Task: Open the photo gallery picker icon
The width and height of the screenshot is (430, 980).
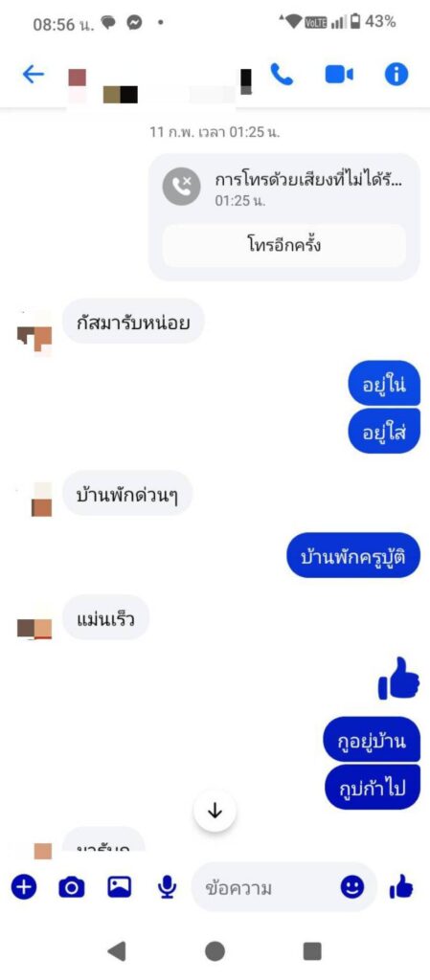Action: click(120, 886)
